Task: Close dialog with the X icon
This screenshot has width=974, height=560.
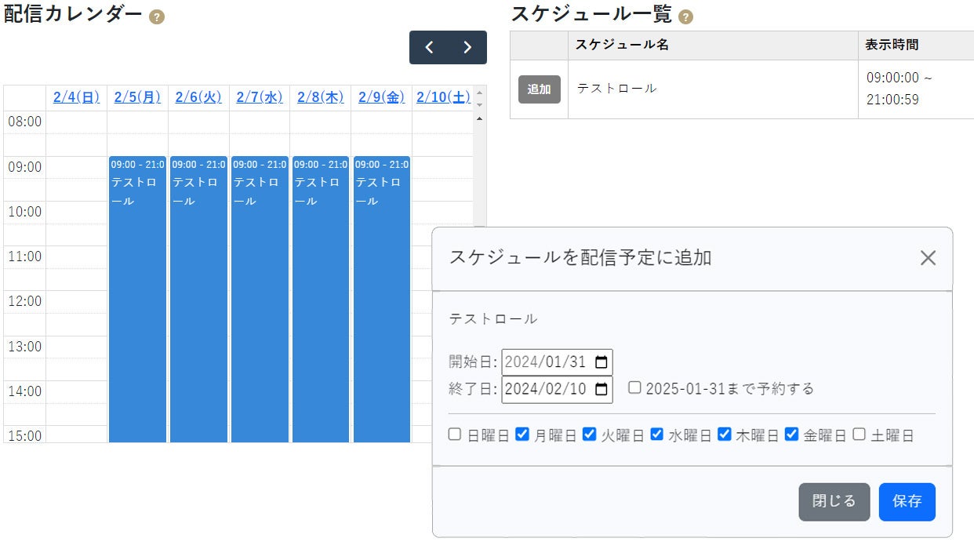Action: (x=928, y=258)
